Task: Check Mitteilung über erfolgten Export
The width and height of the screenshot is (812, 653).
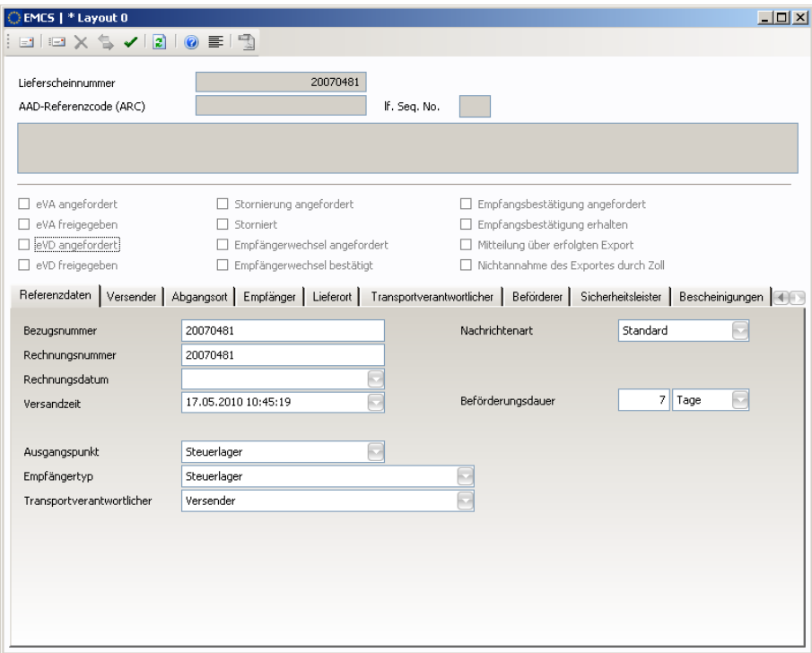Action: (x=466, y=245)
